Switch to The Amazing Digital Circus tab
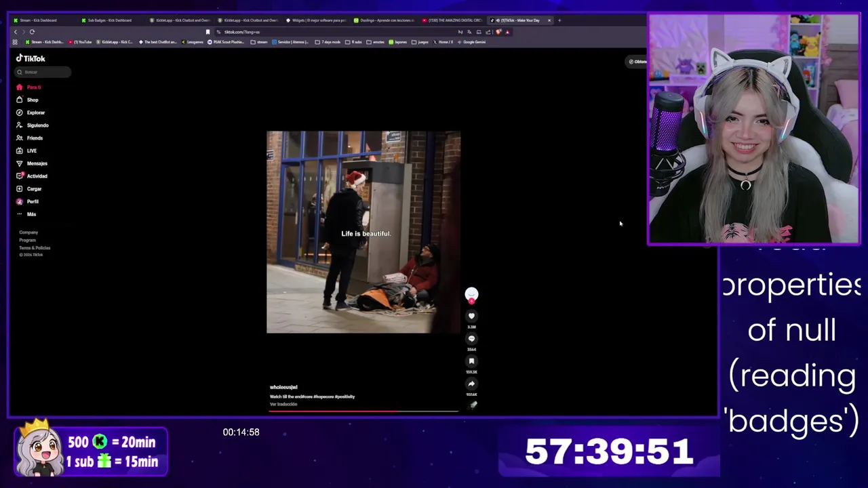 click(x=452, y=20)
